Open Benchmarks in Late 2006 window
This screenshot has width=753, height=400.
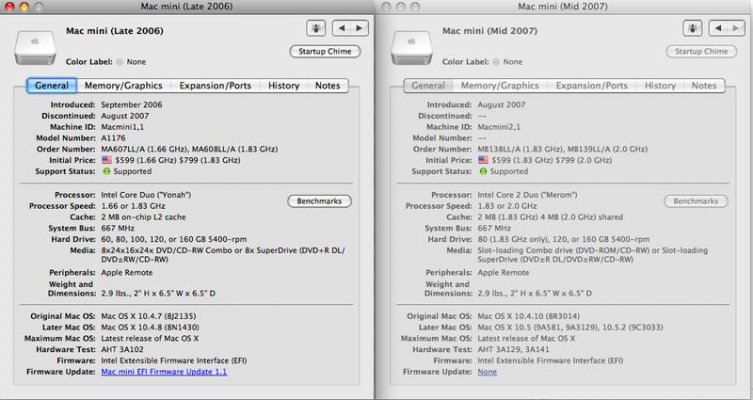click(319, 201)
